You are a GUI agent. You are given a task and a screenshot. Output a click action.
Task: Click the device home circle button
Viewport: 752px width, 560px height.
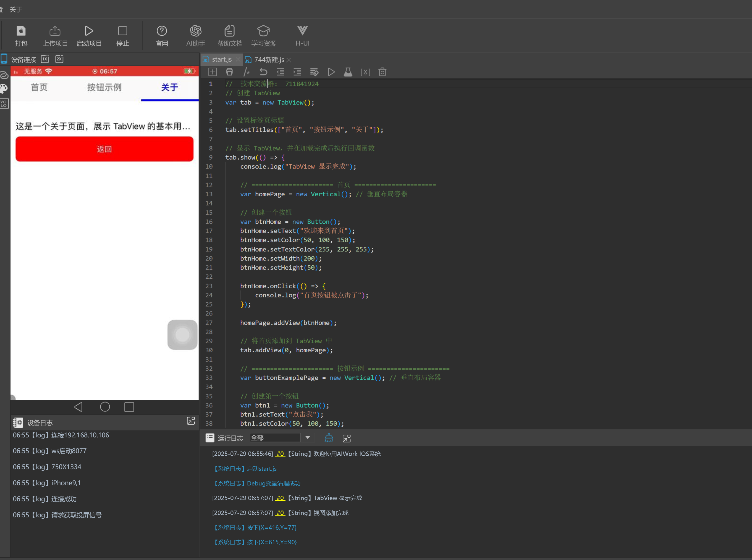click(x=105, y=407)
